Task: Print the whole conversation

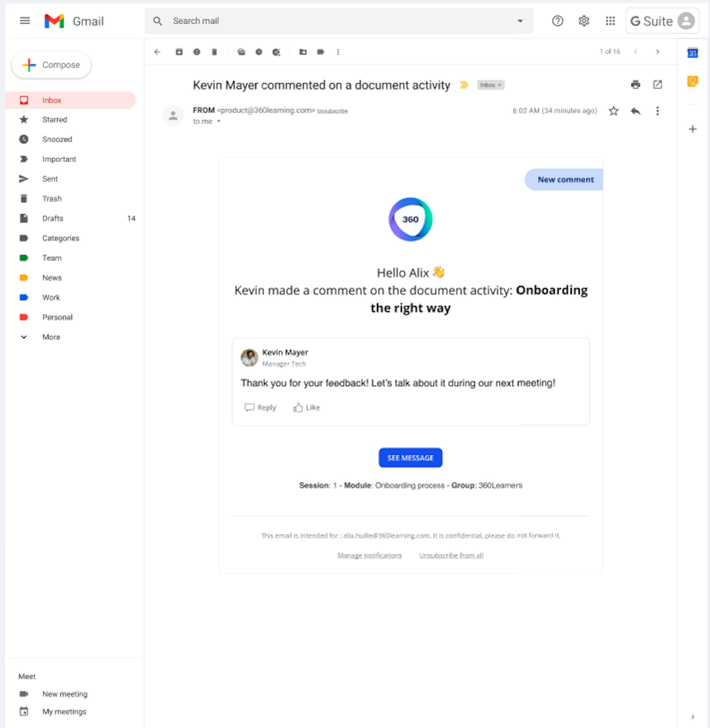Action: 635,85
